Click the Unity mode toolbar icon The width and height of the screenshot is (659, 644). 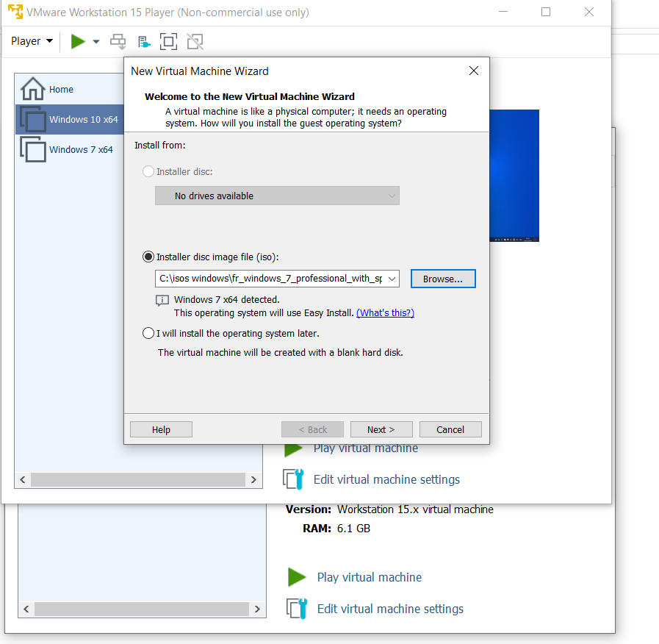195,42
